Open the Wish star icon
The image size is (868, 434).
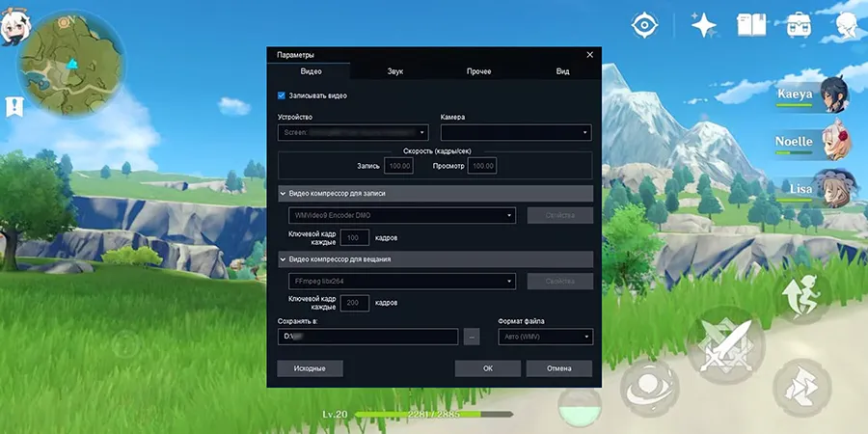(704, 25)
